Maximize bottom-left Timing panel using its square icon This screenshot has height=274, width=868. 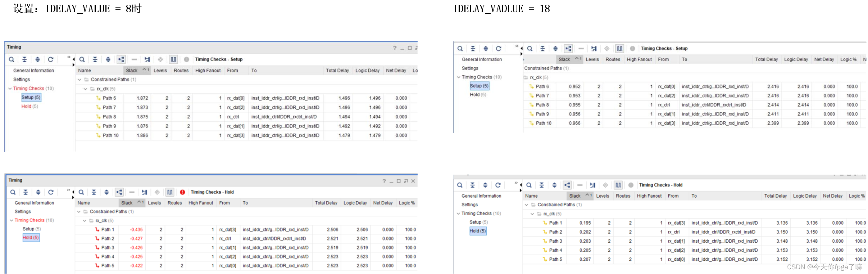pos(399,181)
